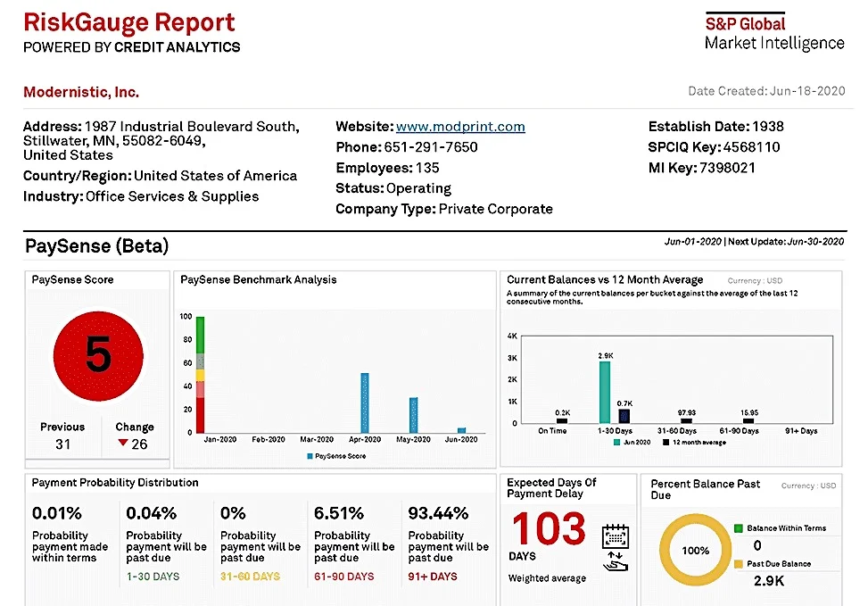Click the small Jun-2020 blue bar
Image resolution: width=868 pixels, height=606 pixels.
462,430
